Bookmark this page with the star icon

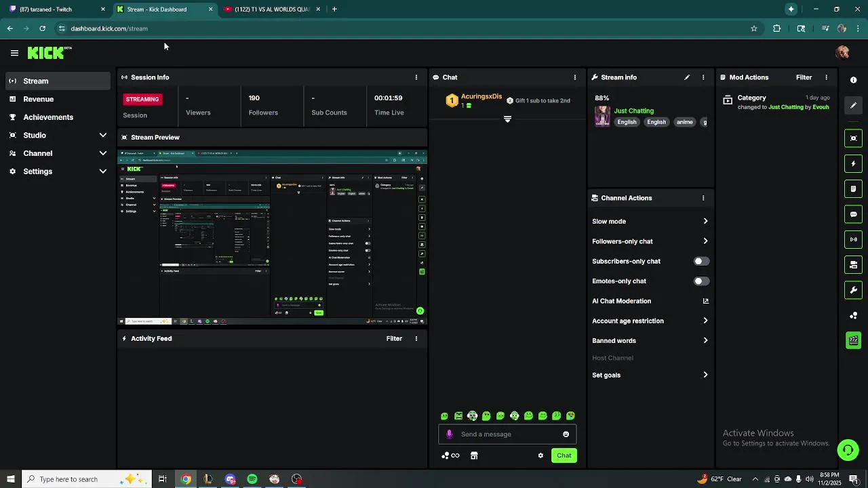pos(753,28)
